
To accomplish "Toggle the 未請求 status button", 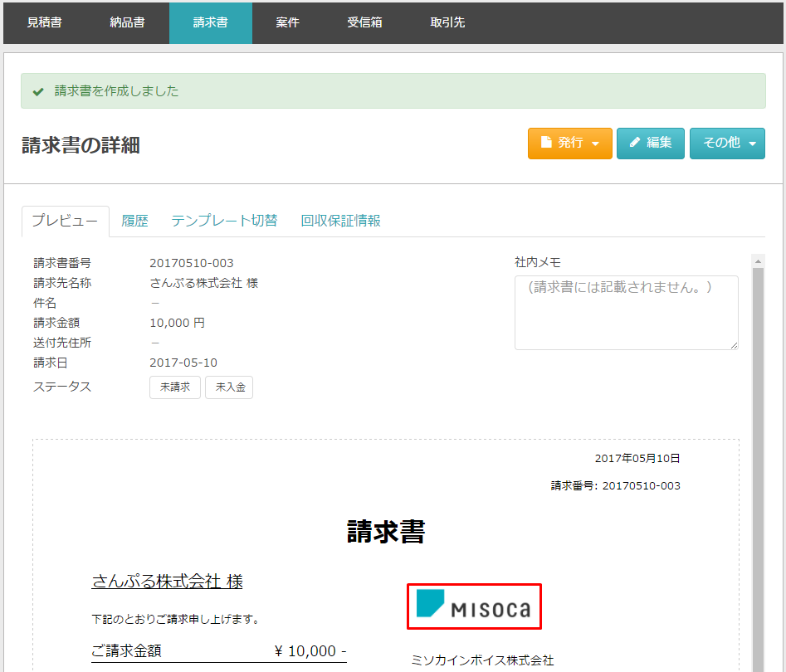I will [x=174, y=387].
